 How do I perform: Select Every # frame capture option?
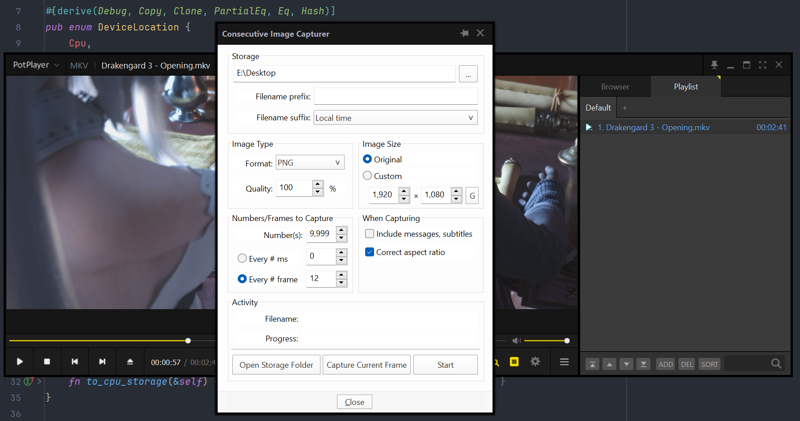242,279
